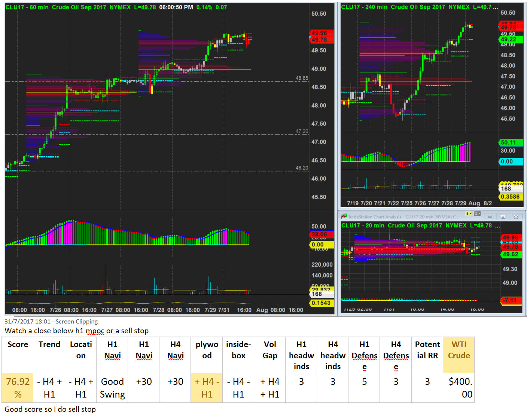
Task: Click the highlighted '+ H4 - H1' plywood cell
Action: coord(207,388)
